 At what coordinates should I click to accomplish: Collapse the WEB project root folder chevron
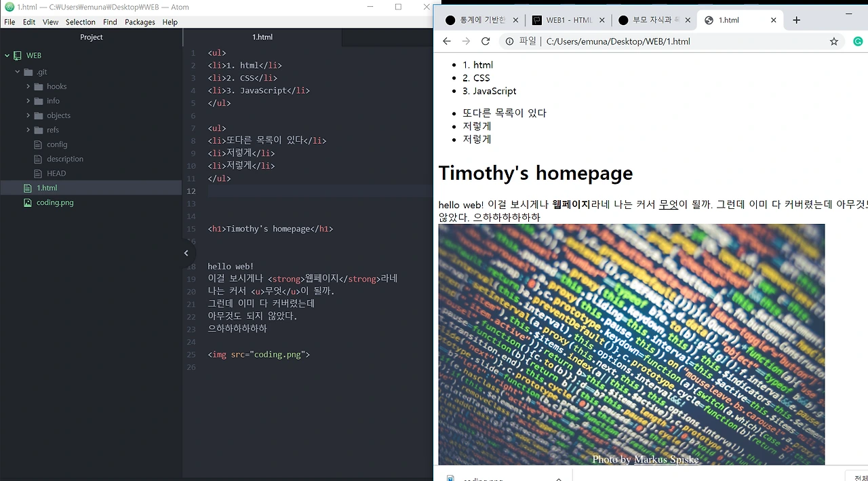pos(7,56)
